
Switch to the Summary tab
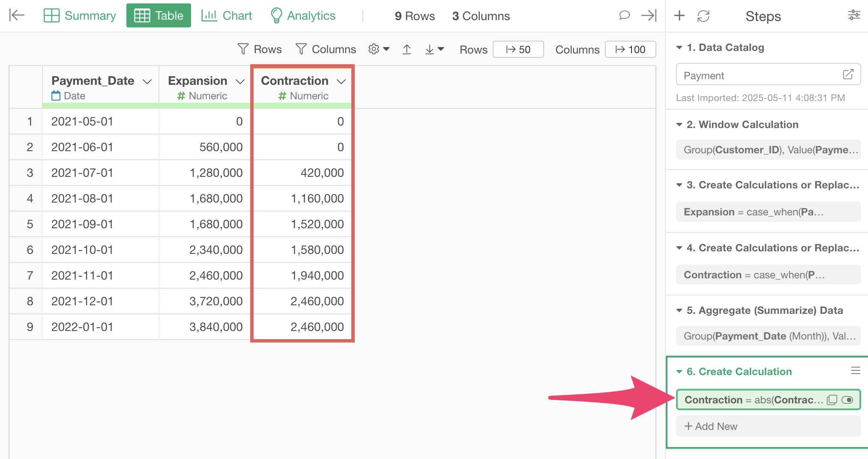click(x=80, y=16)
